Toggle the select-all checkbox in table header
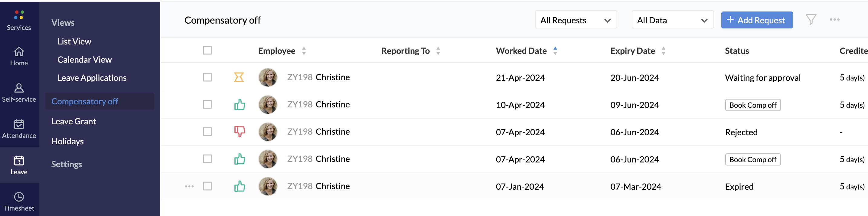 207,51
